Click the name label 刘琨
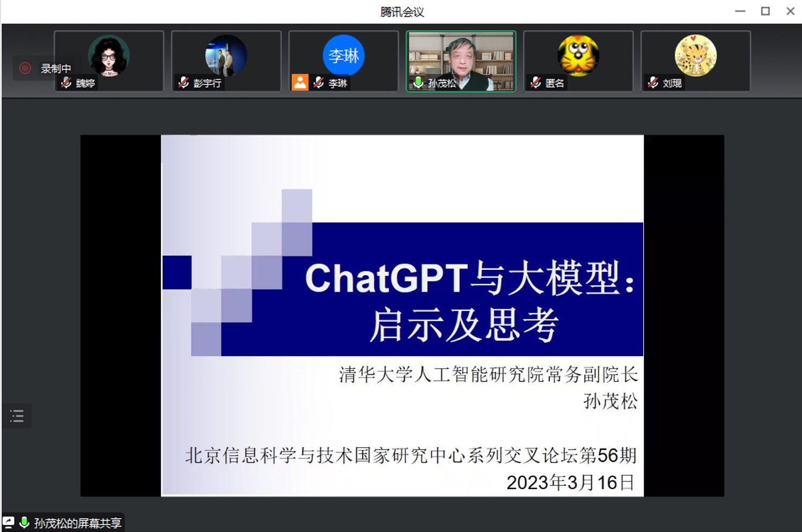802x532 pixels. 672,83
